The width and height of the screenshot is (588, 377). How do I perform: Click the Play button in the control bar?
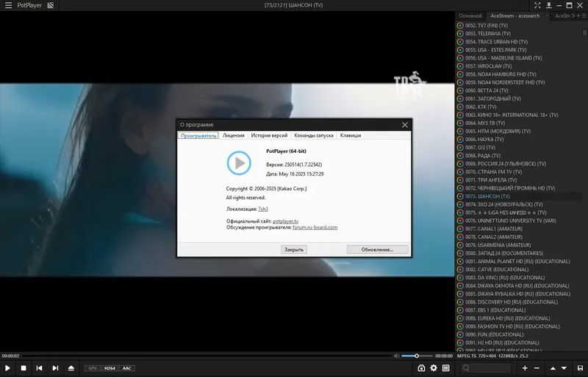7,368
